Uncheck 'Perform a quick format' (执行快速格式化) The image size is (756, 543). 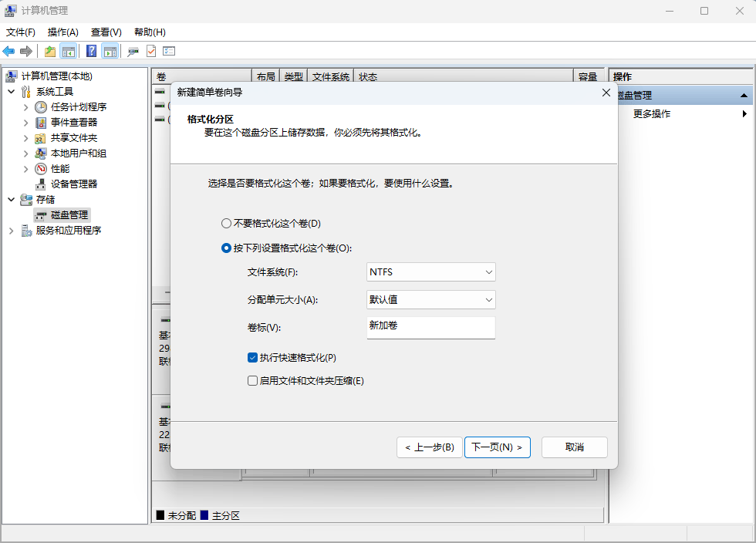252,358
